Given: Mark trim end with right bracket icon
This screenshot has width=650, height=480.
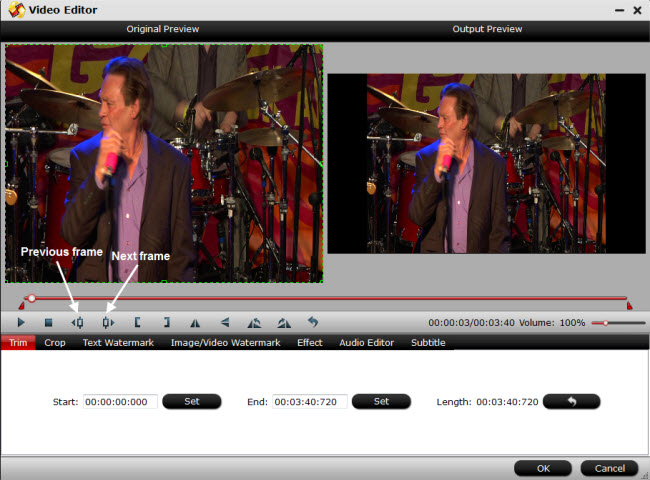Looking at the screenshot, I should [166, 322].
